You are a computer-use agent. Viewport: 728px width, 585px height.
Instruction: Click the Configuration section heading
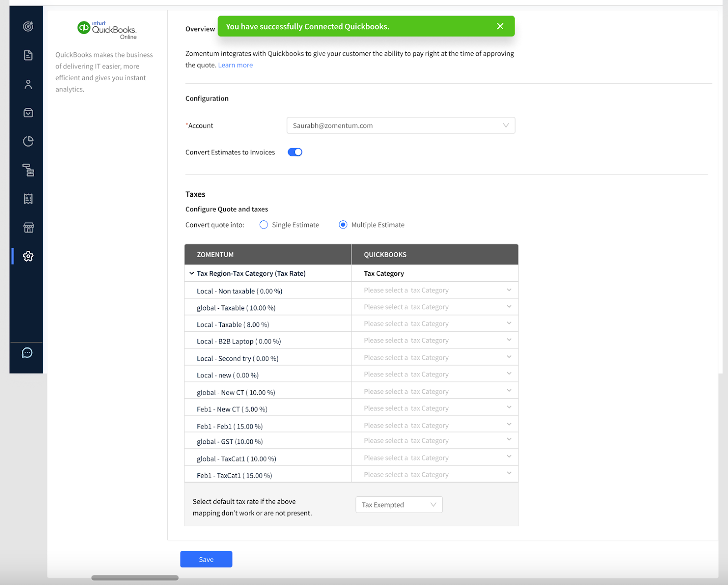tap(207, 98)
